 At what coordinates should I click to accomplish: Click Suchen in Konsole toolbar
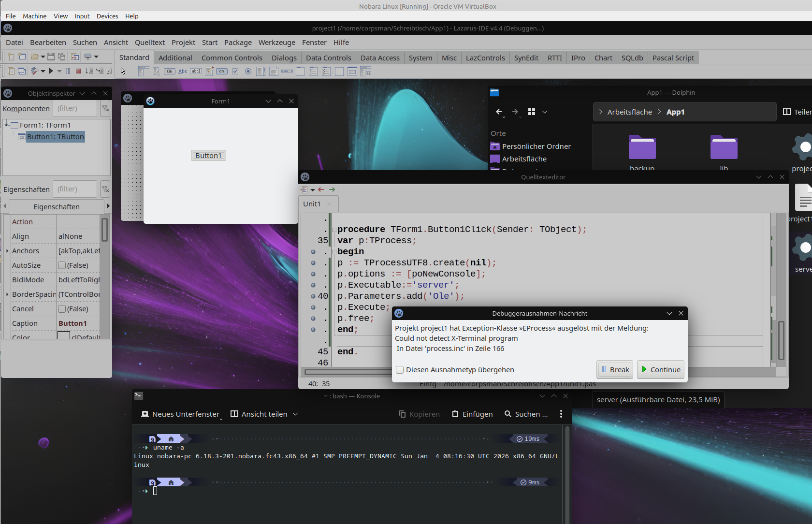point(526,414)
